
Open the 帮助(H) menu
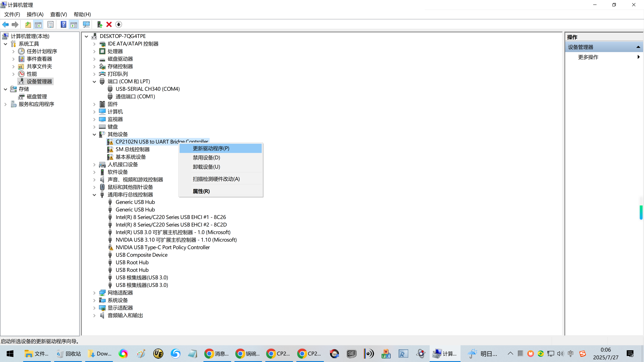(82, 14)
